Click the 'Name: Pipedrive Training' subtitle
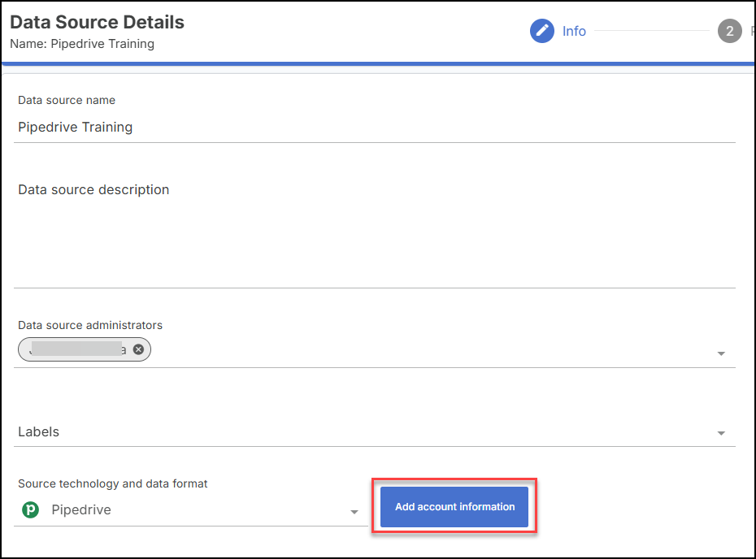 pyautogui.click(x=82, y=44)
